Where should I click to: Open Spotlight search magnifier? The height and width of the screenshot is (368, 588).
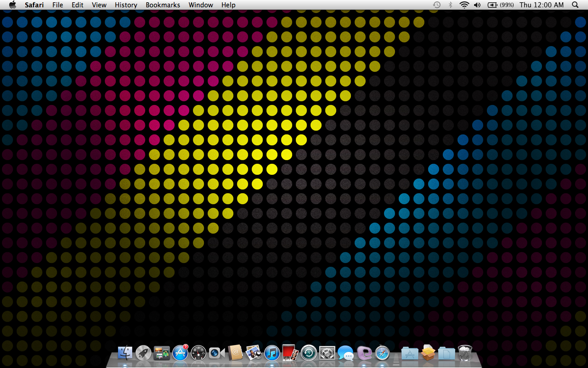575,5
